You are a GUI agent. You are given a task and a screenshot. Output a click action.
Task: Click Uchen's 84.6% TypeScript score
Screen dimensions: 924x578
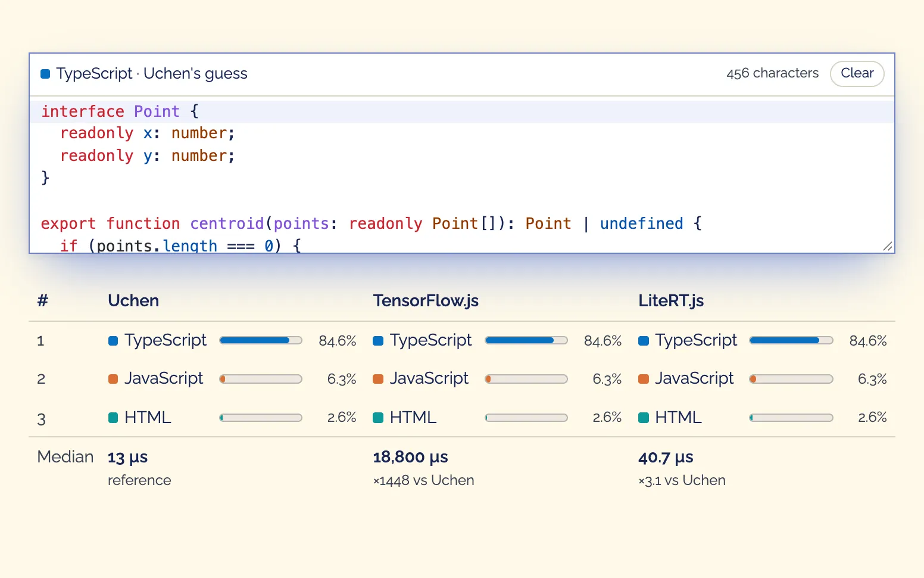(338, 341)
